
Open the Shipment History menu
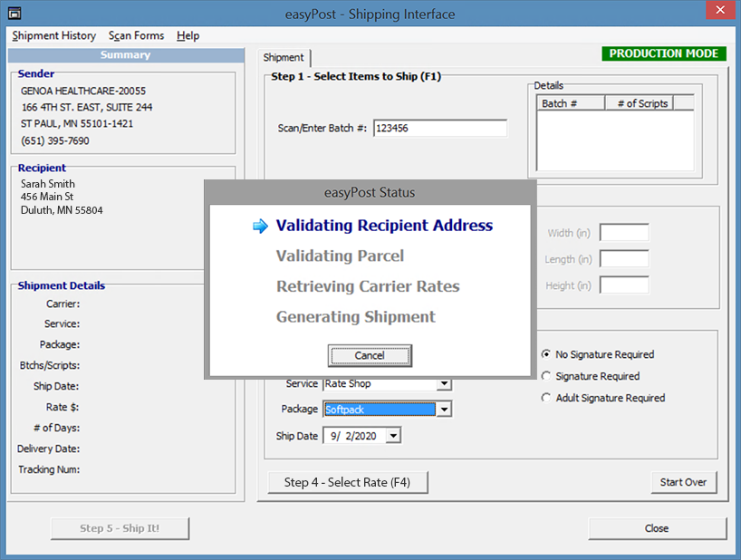(x=54, y=35)
